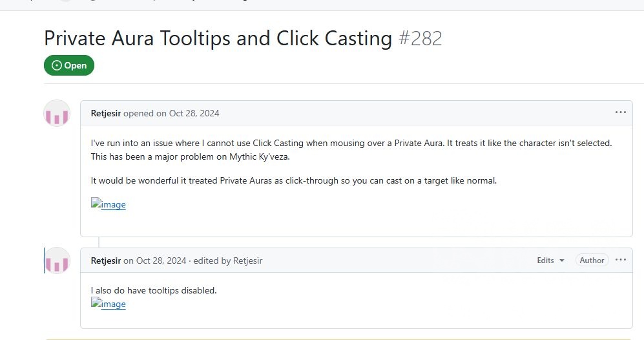Open the second comment's three-dot options menu
This screenshot has height=340, width=644.
620,260
